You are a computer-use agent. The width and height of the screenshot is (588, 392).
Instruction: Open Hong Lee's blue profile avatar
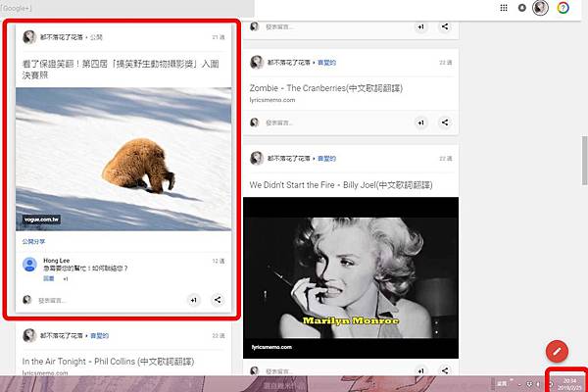29,265
